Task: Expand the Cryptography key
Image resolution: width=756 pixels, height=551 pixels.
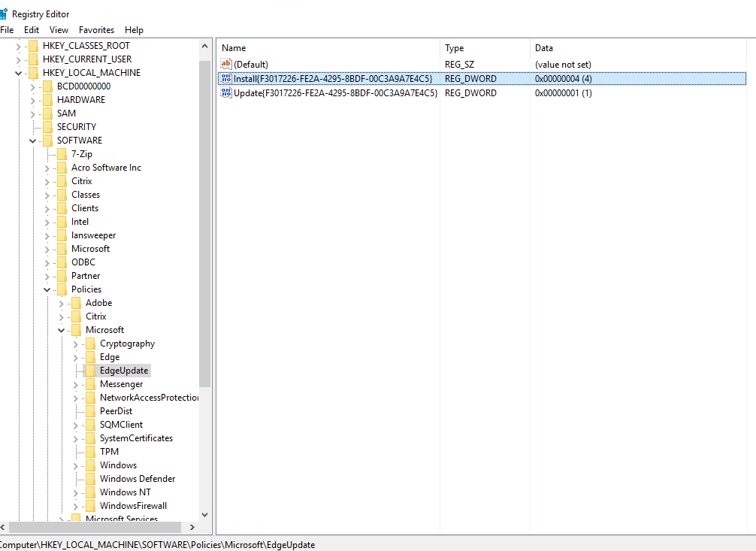Action: click(x=75, y=344)
